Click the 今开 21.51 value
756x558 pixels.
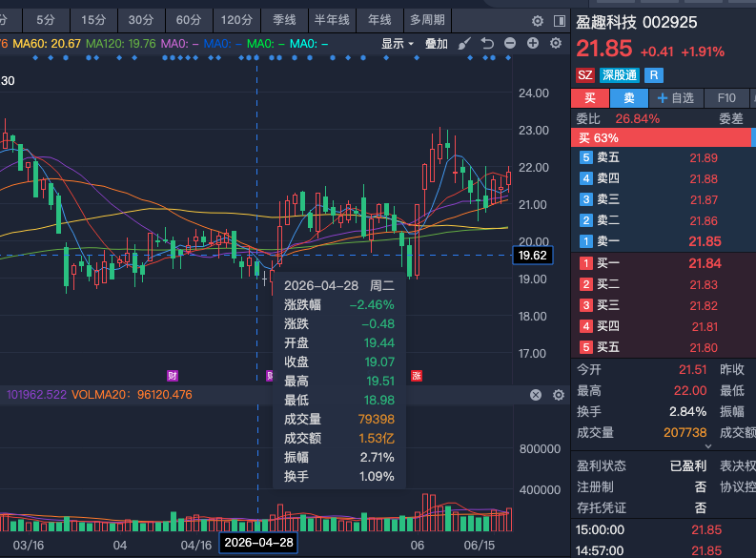pos(693,370)
